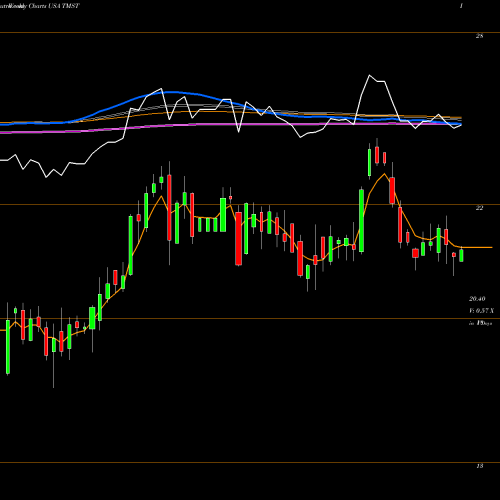The width and height of the screenshot is (500, 500).
Task: Select the '28' price axis label
Action: [x=479, y=36]
